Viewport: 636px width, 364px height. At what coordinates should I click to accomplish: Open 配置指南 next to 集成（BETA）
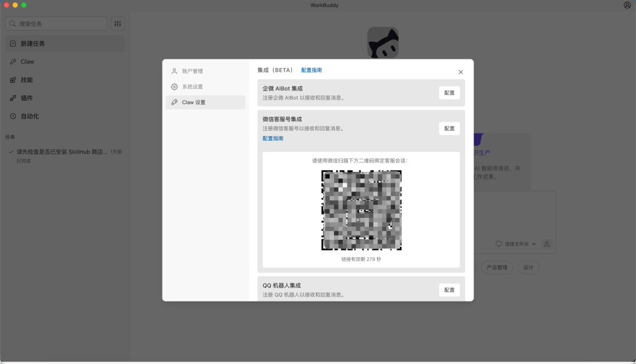[312, 70]
